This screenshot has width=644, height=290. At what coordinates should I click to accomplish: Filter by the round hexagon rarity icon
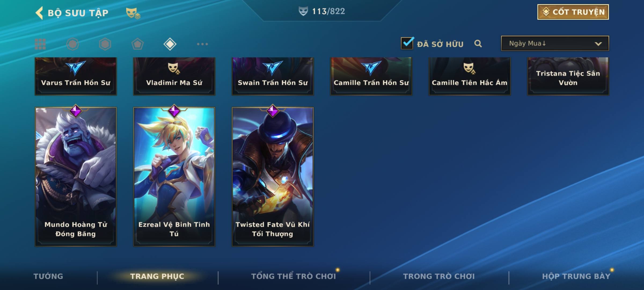[72, 44]
